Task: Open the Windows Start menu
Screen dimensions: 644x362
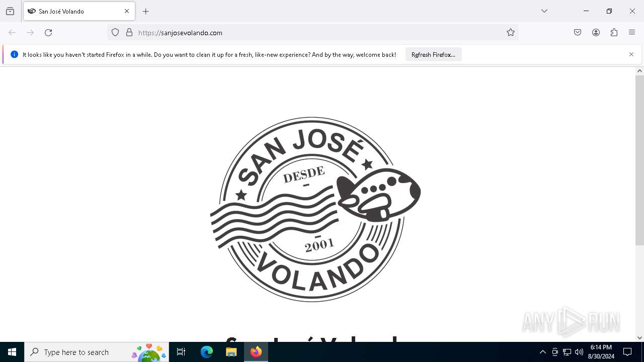Action: [x=12, y=352]
